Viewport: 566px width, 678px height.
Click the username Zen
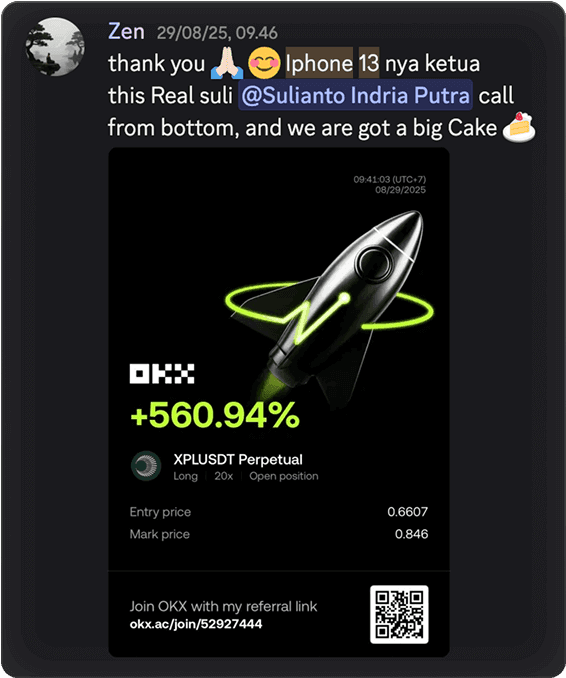(126, 32)
